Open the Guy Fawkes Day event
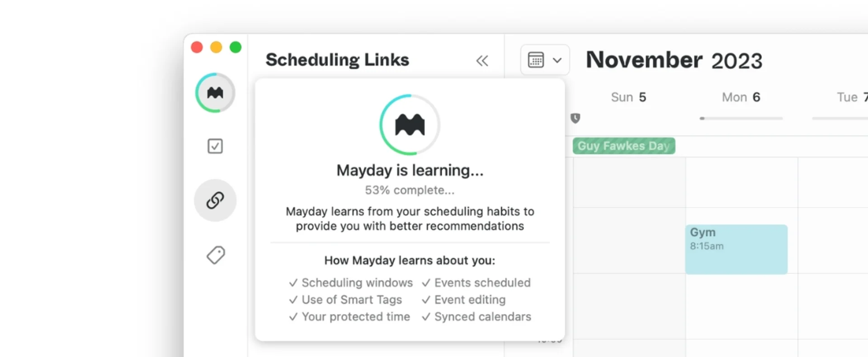The image size is (868, 357). [623, 145]
